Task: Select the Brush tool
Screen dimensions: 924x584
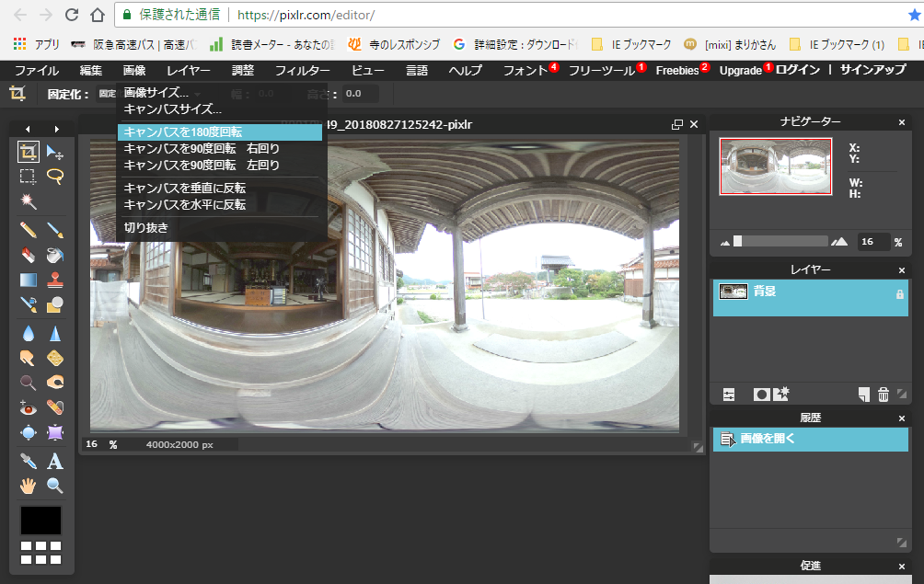Action: (x=55, y=230)
